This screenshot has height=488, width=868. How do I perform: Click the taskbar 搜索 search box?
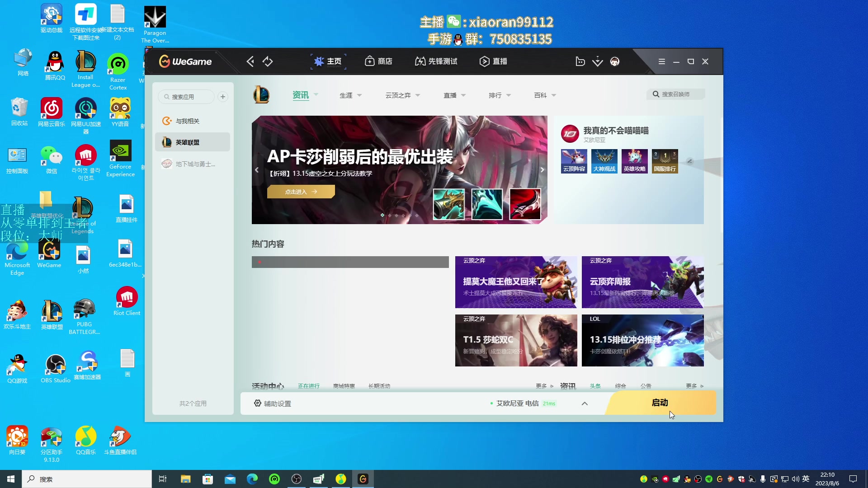[x=87, y=479]
